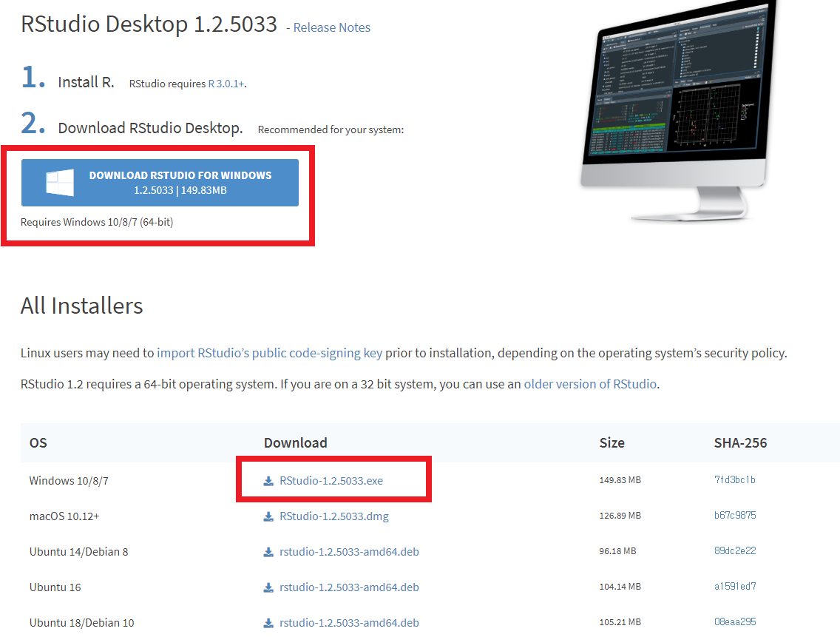Screen dimensions: 840x637
Task: Open the R 3.0.1+ requirement link
Action: tap(226, 84)
